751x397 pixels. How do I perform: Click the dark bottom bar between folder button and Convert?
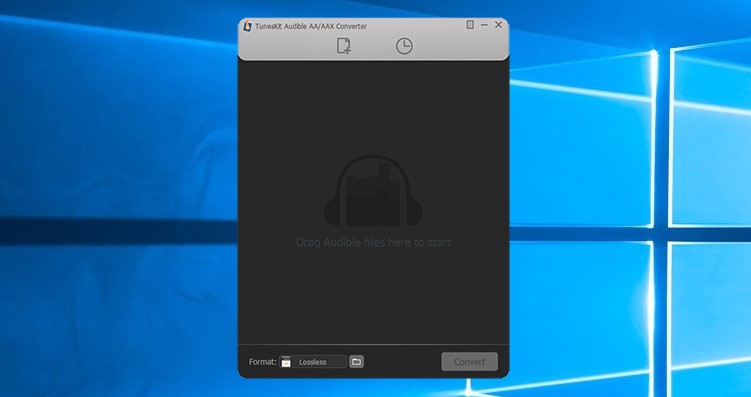pos(402,362)
